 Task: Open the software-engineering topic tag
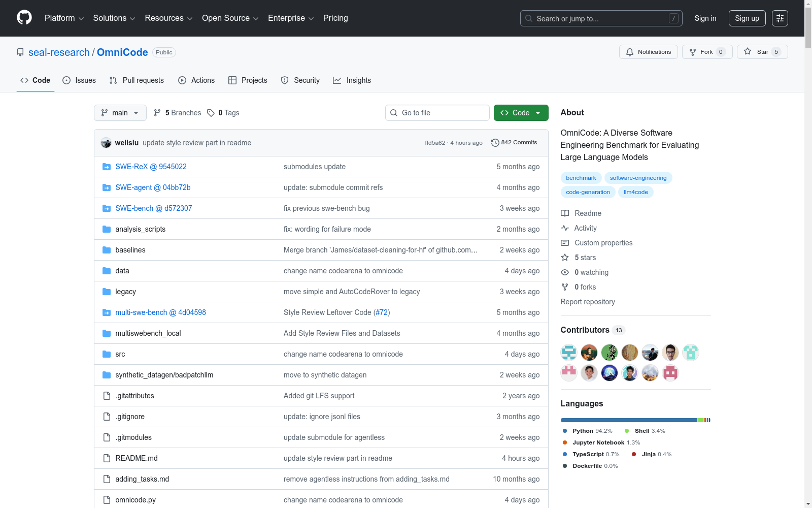(x=638, y=178)
